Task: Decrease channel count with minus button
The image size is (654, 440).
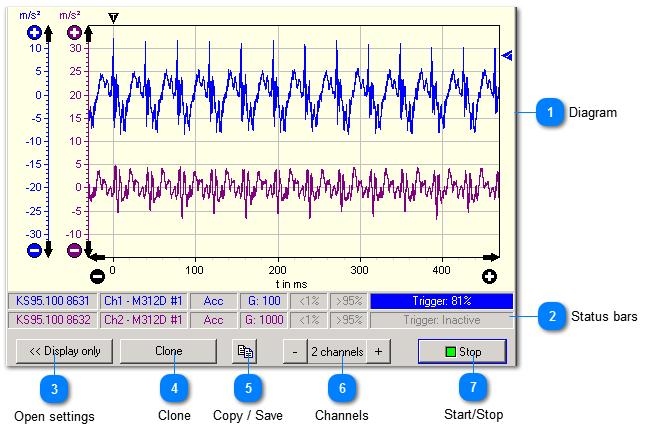Action: point(294,352)
